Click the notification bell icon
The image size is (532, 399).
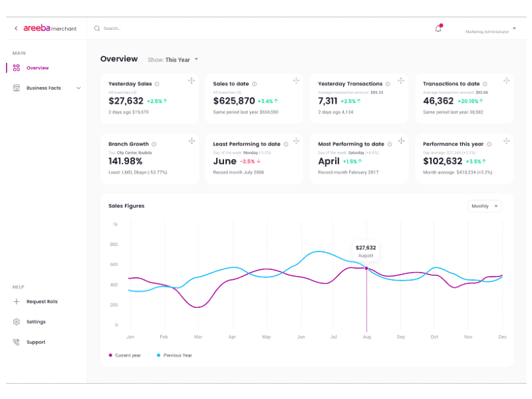[x=438, y=29]
